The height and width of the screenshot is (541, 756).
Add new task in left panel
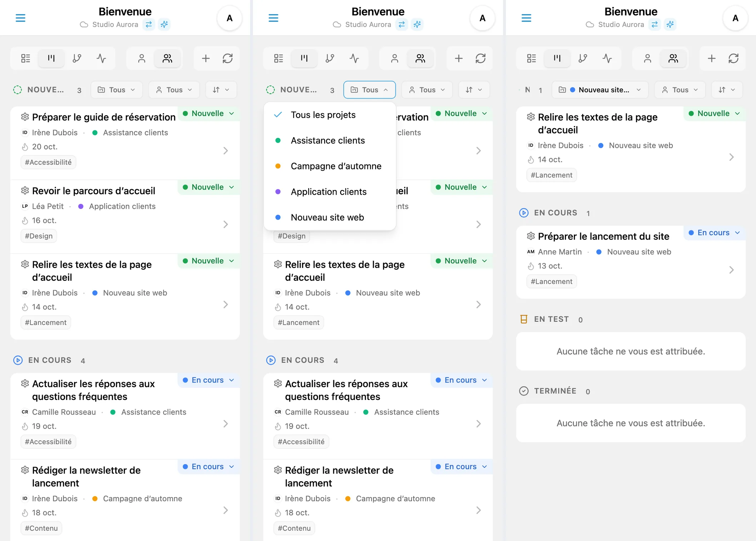(206, 58)
